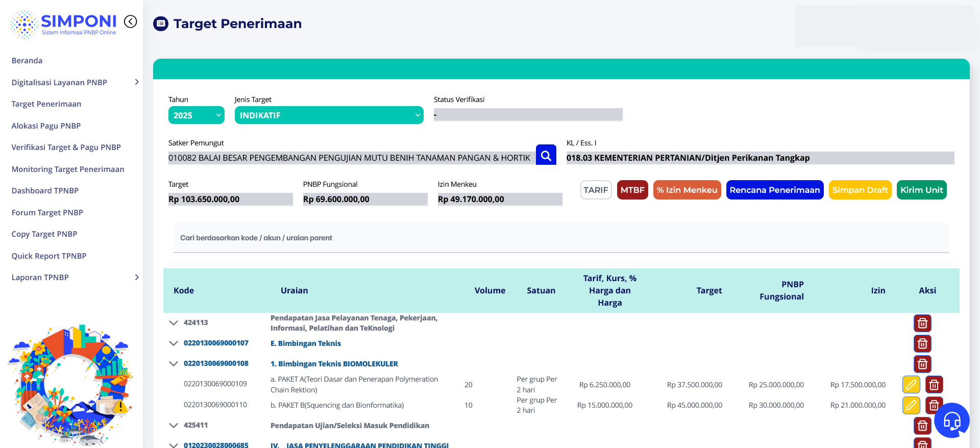The width and height of the screenshot is (980, 448).
Task: Open the Tahun 2025 dropdown
Action: [x=196, y=115]
